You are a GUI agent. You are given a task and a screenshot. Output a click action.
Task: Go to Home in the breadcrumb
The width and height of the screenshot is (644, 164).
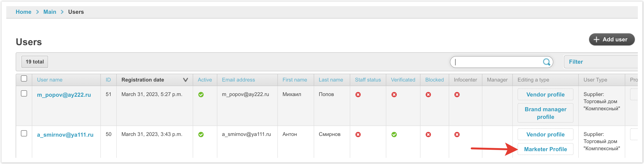[x=23, y=12]
